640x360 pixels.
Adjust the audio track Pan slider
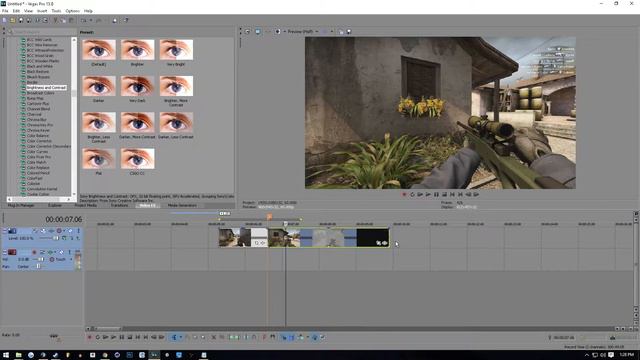pos(39,267)
